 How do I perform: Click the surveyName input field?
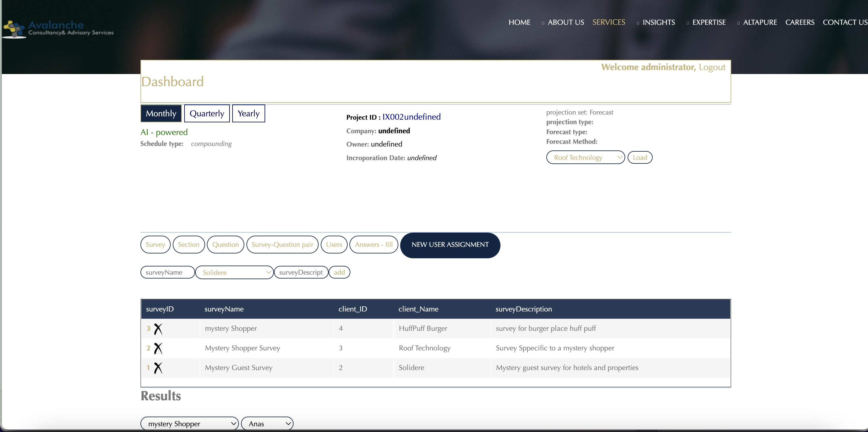click(x=167, y=272)
